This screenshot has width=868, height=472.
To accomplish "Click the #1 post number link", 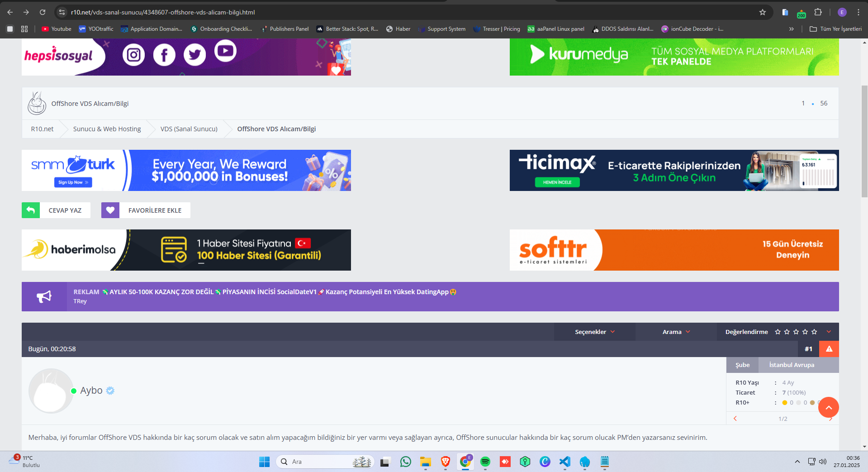I will point(808,349).
